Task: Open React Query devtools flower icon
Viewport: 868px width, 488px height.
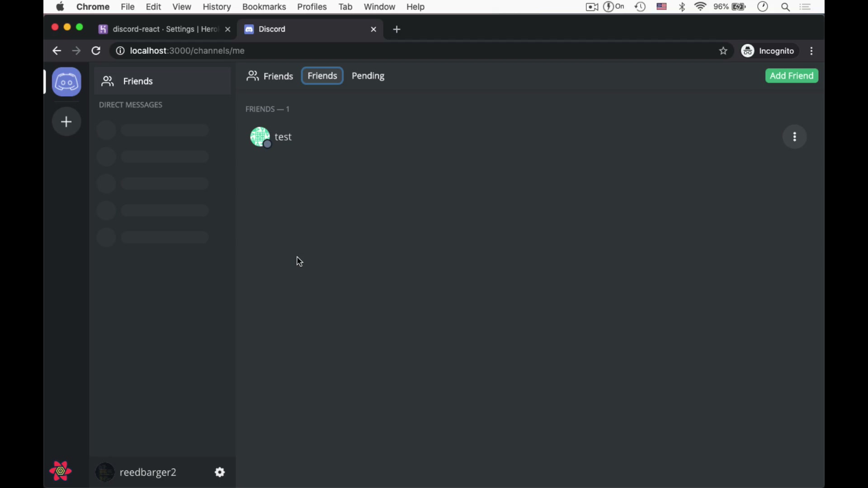Action: pyautogui.click(x=61, y=471)
